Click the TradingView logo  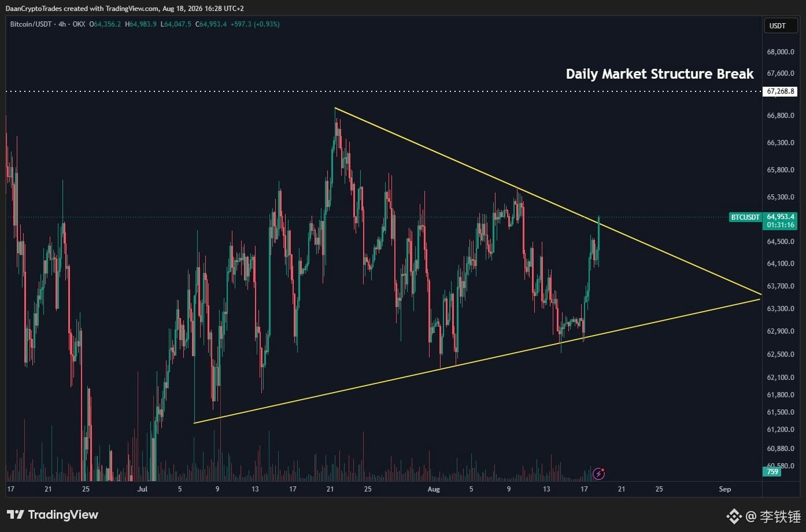(53, 515)
